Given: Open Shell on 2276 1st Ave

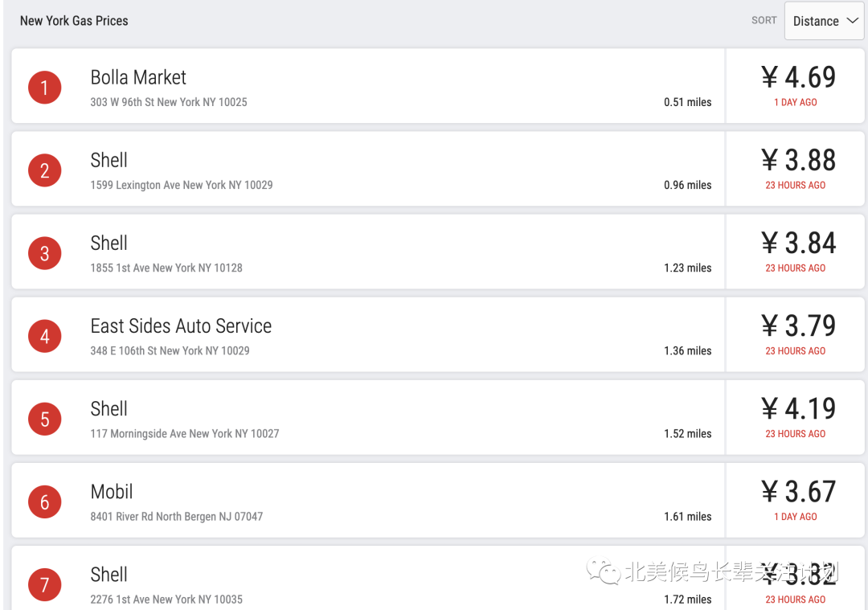Looking at the screenshot, I should coord(109,575).
